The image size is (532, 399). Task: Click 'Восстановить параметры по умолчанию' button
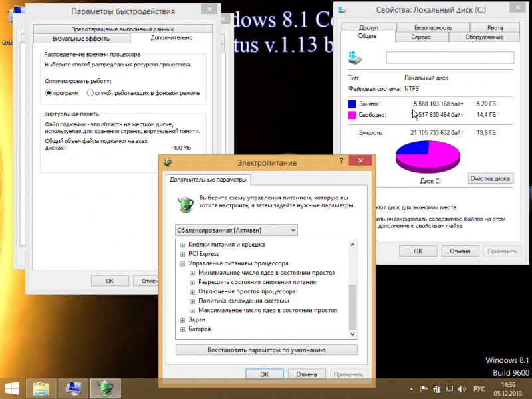tap(267, 350)
